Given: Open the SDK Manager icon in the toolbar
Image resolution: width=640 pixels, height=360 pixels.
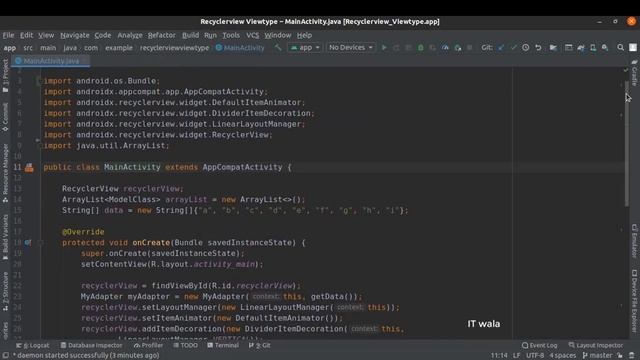Looking at the screenshot, I should 605,48.
